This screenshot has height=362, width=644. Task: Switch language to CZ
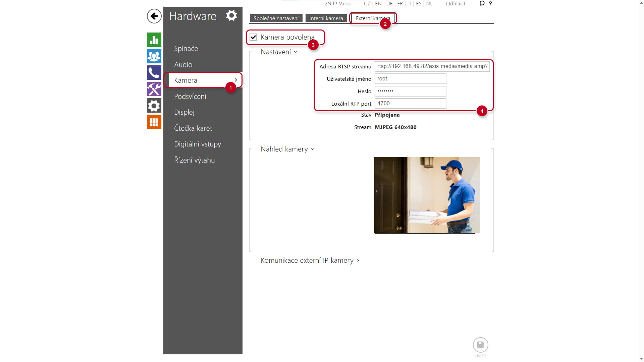(x=367, y=4)
